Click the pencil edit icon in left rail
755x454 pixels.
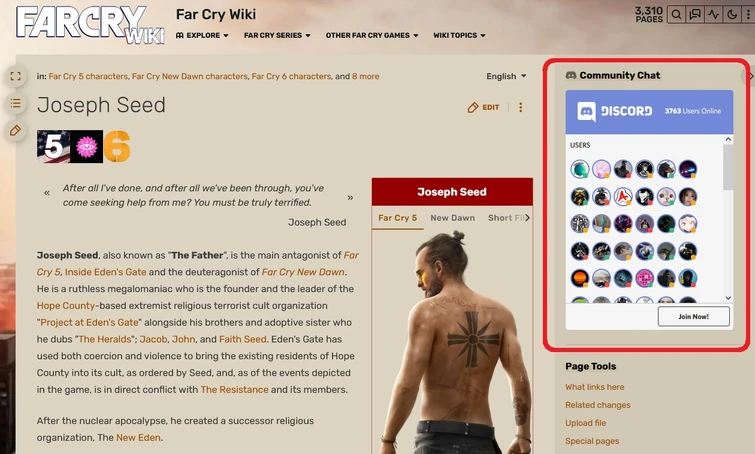(15, 130)
